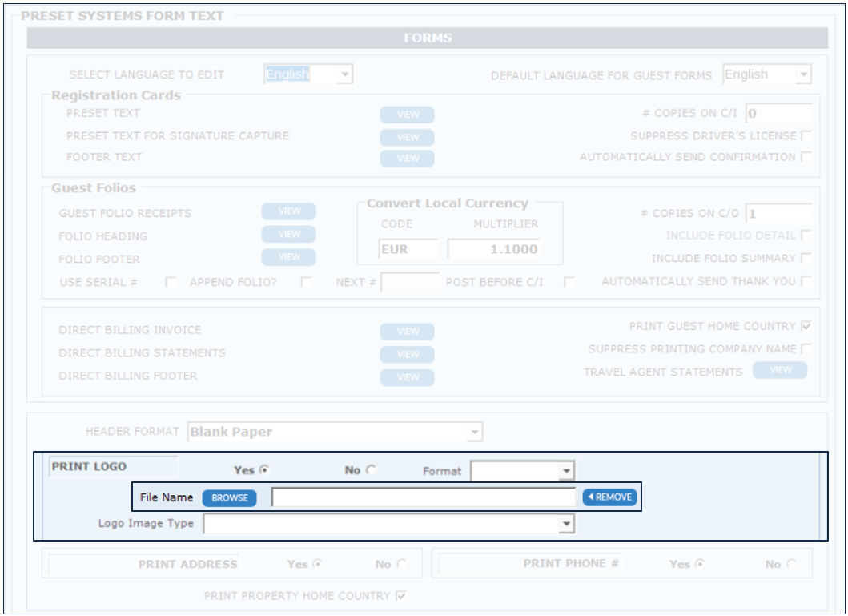Viewport: 848px width, 616px height.
Task: Click VIEW for Direct Billing Invoice
Action: pos(407,332)
